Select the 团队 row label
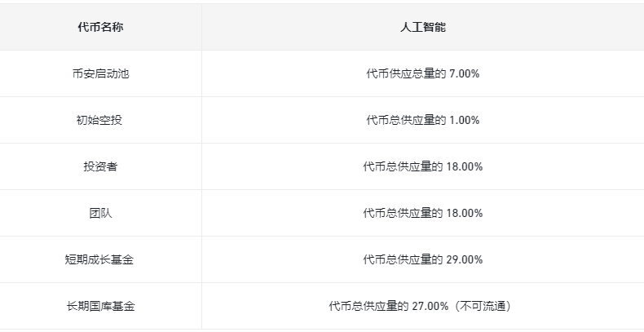 click(100, 213)
